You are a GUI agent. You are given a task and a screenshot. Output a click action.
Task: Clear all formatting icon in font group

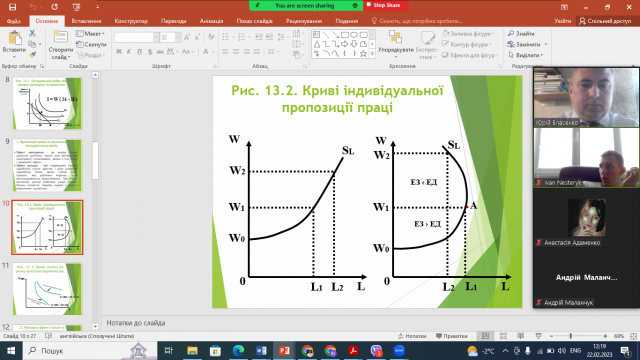point(211,38)
